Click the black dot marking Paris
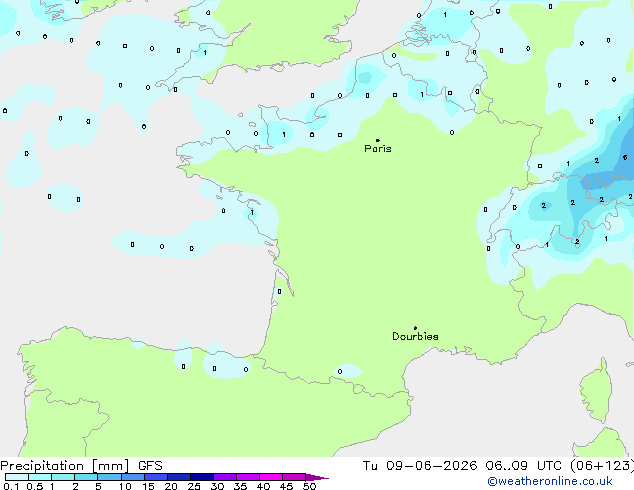The height and width of the screenshot is (490, 634). point(378,140)
